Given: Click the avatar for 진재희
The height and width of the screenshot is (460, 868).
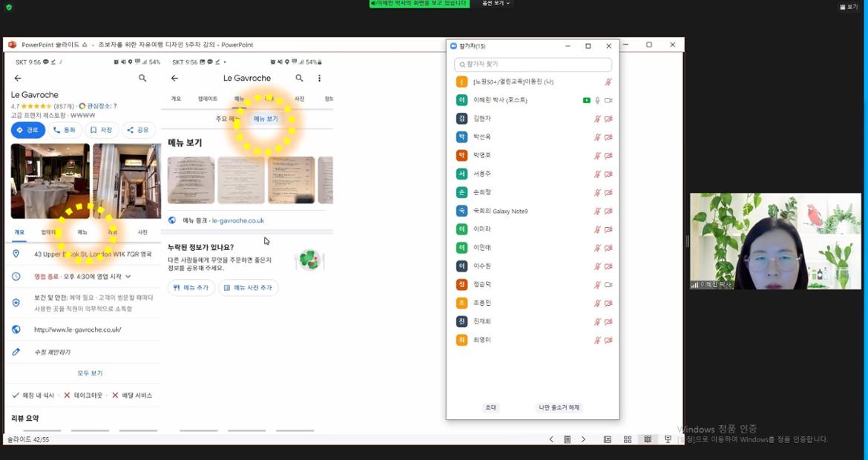Looking at the screenshot, I should pos(461,321).
